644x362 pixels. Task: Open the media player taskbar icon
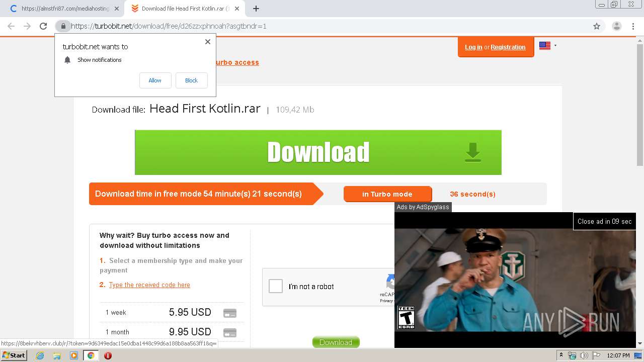pos(74,355)
